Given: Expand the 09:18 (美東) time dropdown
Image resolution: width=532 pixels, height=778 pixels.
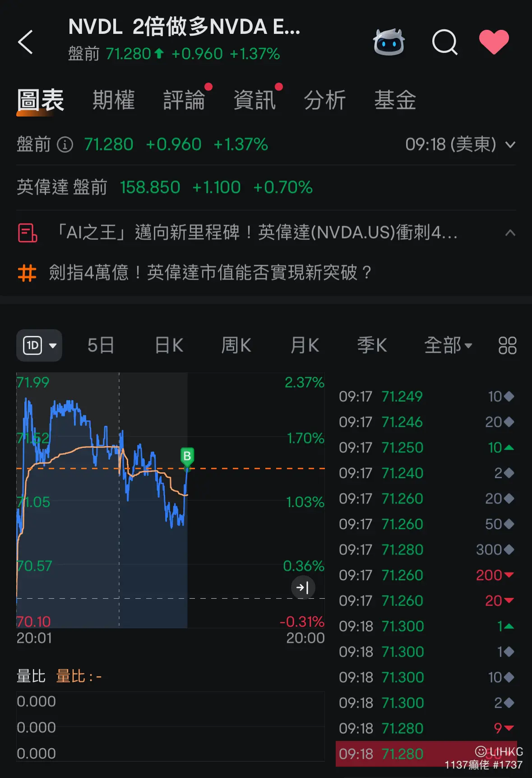Looking at the screenshot, I should 460,144.
